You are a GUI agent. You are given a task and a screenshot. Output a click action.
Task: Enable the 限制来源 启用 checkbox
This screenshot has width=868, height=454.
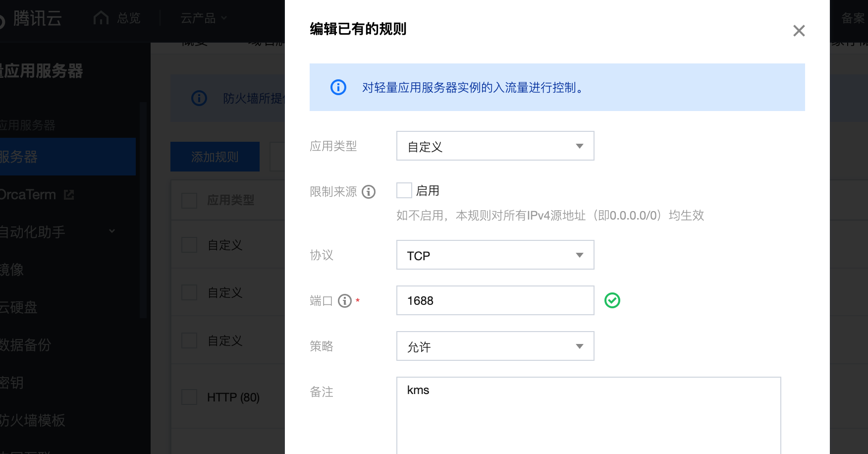click(x=404, y=190)
